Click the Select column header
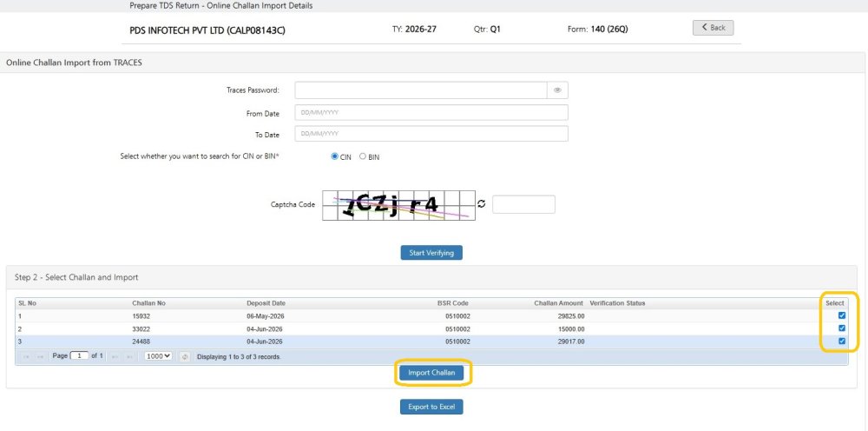Screen dimensions: 868x431 (x=835, y=303)
